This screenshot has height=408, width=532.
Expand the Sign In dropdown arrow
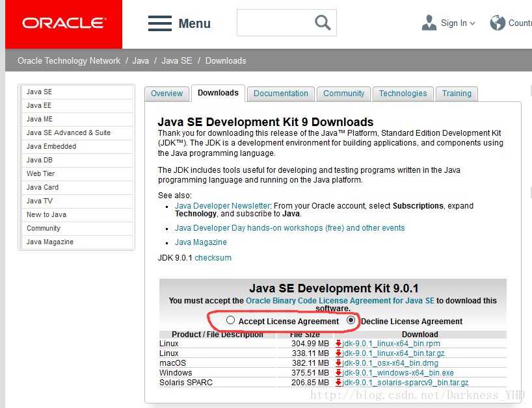pyautogui.click(x=472, y=23)
